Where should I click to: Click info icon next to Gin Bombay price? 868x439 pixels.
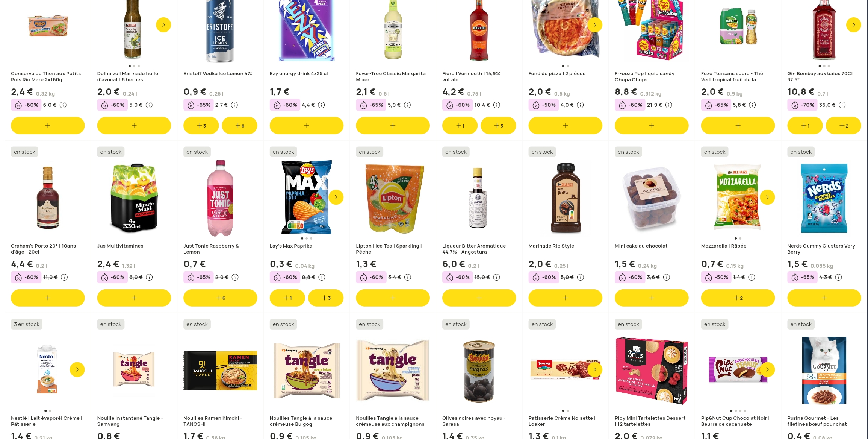[842, 105]
